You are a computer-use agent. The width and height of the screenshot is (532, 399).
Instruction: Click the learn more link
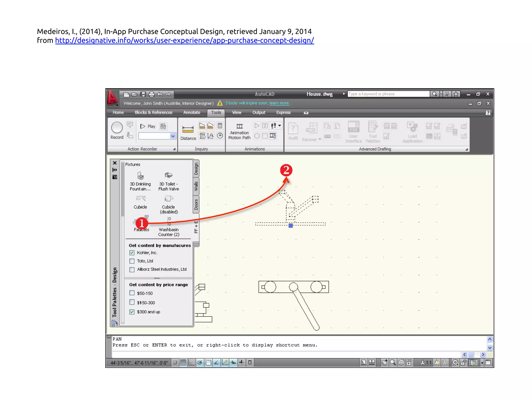(x=279, y=103)
